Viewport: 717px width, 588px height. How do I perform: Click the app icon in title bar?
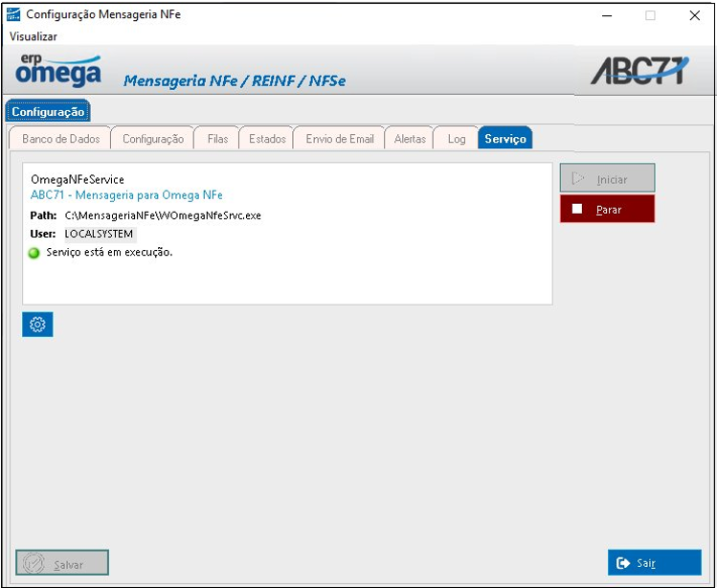click(x=13, y=14)
